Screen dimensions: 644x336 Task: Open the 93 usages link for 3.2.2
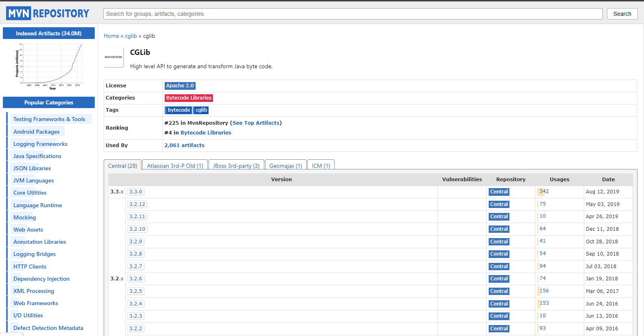[x=543, y=328]
